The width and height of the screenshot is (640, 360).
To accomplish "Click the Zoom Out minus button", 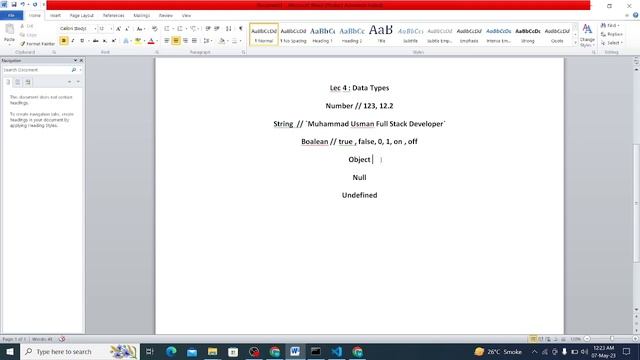I will coord(587,339).
